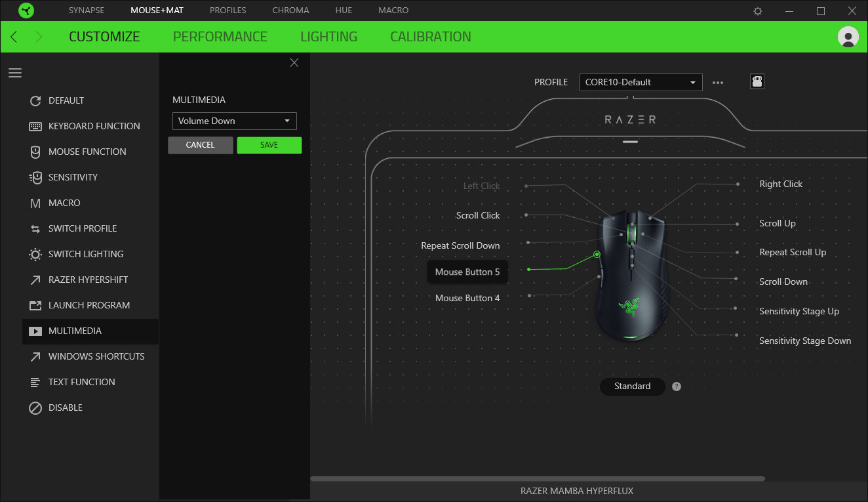Click the on-board memory storage icon
868x502 pixels.
point(757,82)
